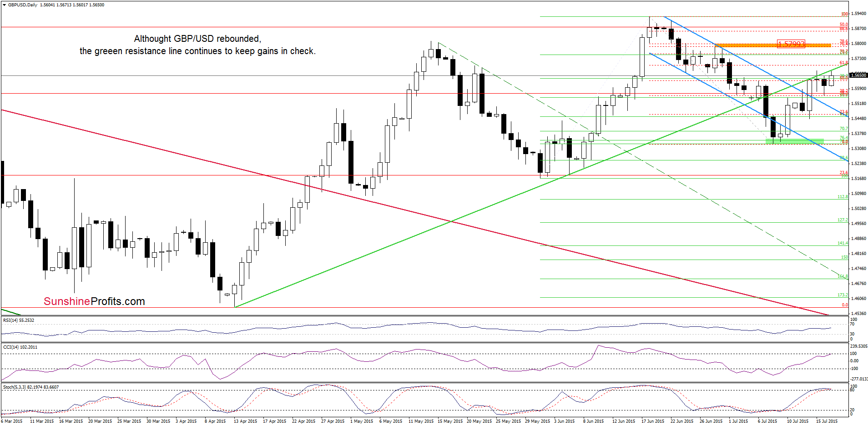Click the 1.55180 price axis value

click(858, 104)
